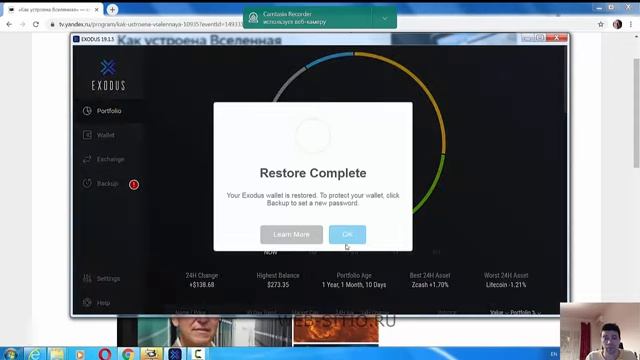This screenshot has width=640, height=360.
Task: Click the EN language indicator in tray
Action: (554, 354)
